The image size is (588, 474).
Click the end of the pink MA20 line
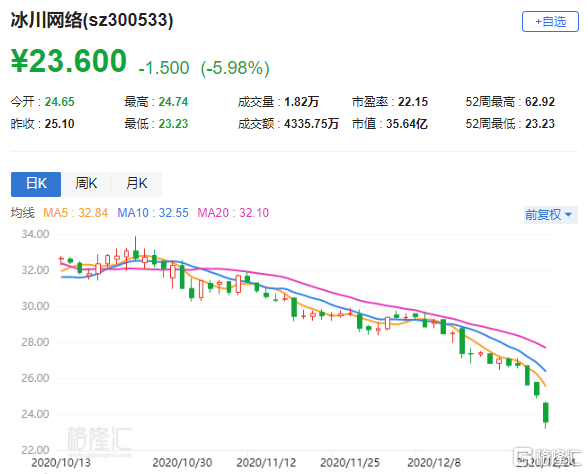click(x=545, y=347)
